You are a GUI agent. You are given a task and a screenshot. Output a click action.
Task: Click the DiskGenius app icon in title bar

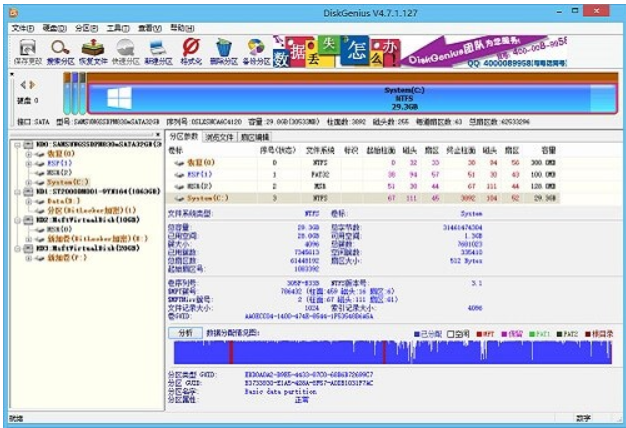click(x=13, y=12)
